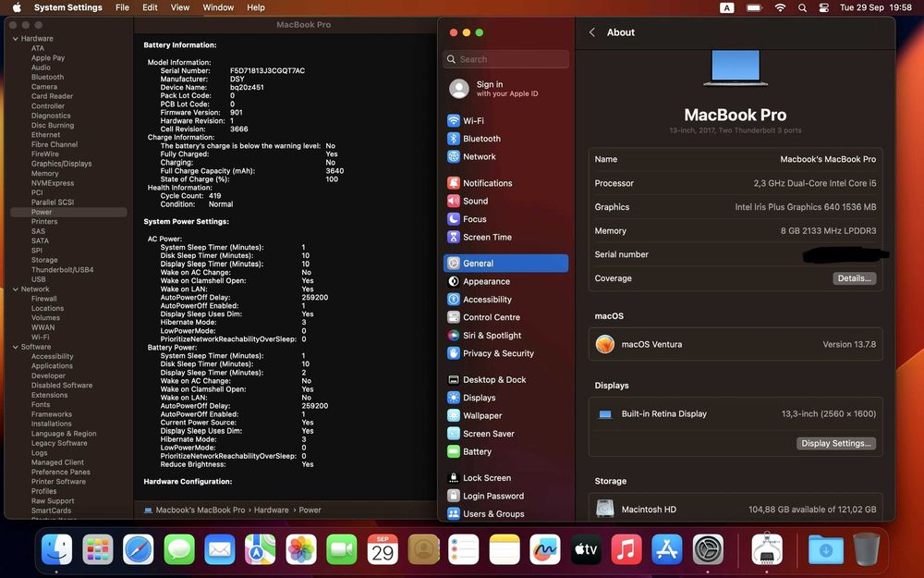
Task: Sign in with your Apple ID
Action: point(505,89)
